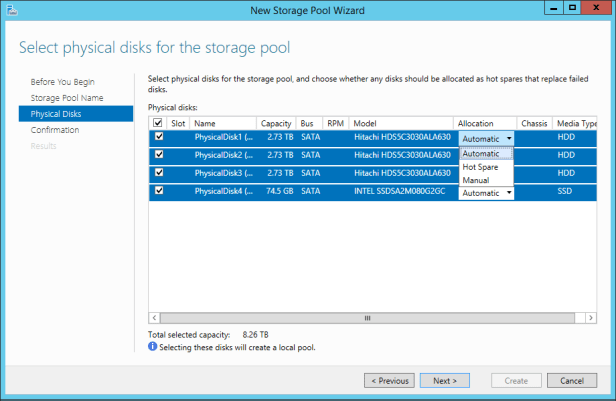Uncheck the PhysicalDisk1 checkbox
This screenshot has height=401, width=616.
158,138
